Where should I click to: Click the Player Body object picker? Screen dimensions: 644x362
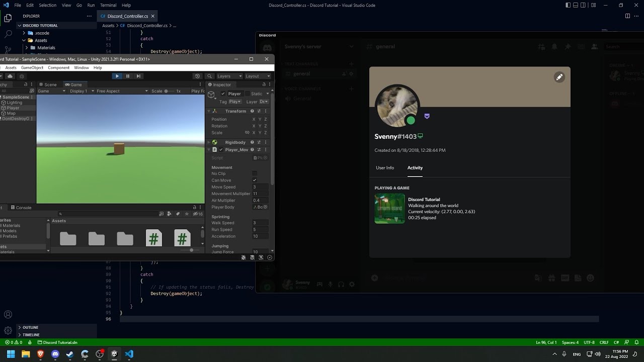(x=265, y=207)
